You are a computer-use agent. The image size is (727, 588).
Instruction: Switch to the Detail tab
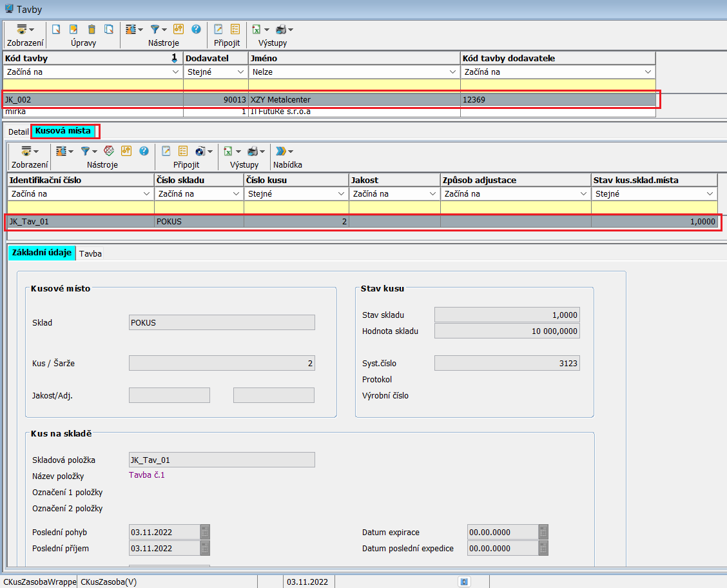(18, 132)
